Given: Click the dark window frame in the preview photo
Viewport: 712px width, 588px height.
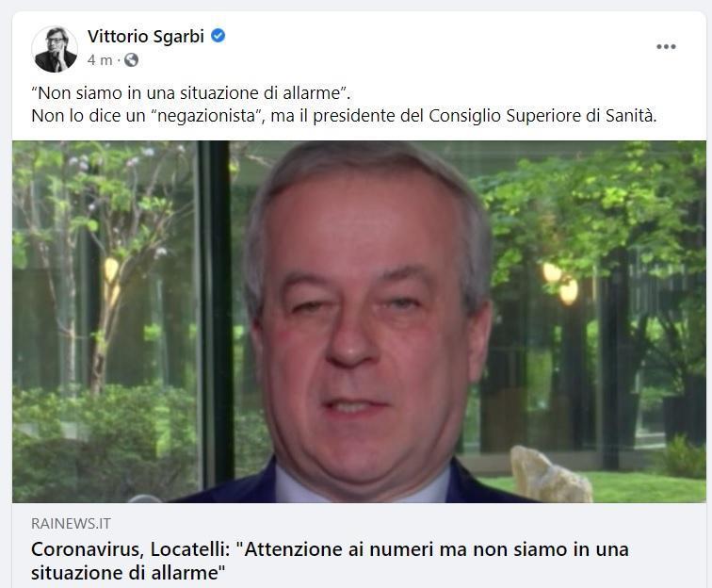Looking at the screenshot, I should click(216, 314).
